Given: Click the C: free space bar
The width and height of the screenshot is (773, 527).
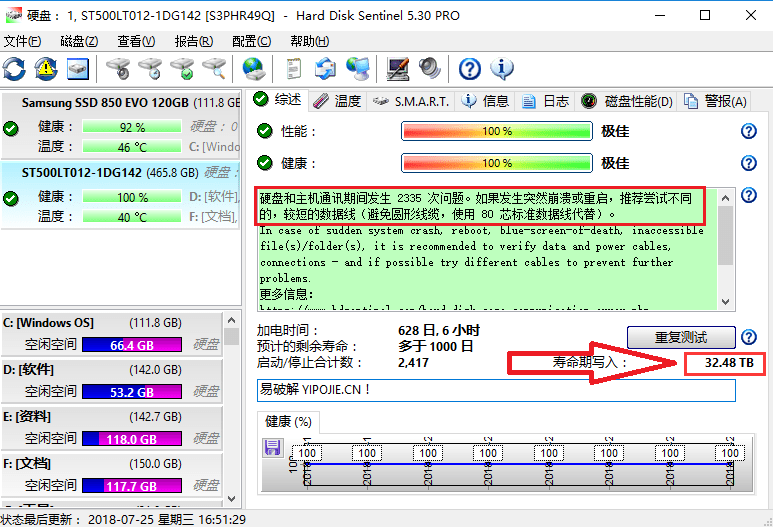Looking at the screenshot, I should point(131,345).
